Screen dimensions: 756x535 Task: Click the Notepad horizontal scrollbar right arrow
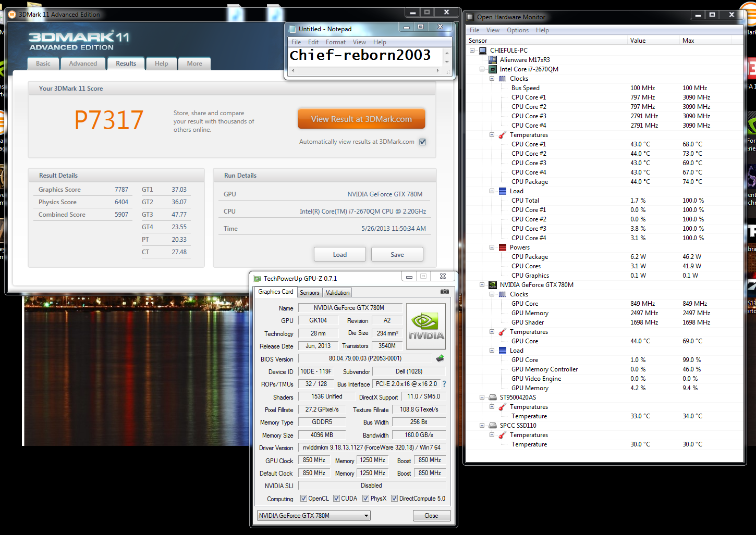(437, 70)
